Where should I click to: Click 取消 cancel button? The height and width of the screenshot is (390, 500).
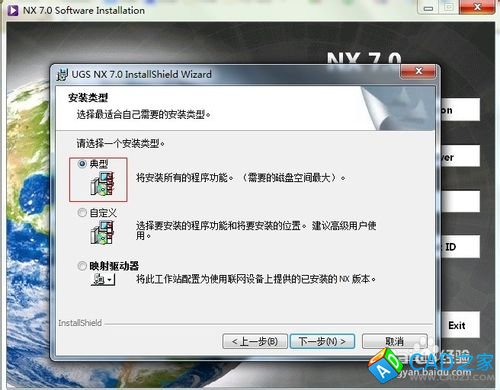tap(395, 341)
